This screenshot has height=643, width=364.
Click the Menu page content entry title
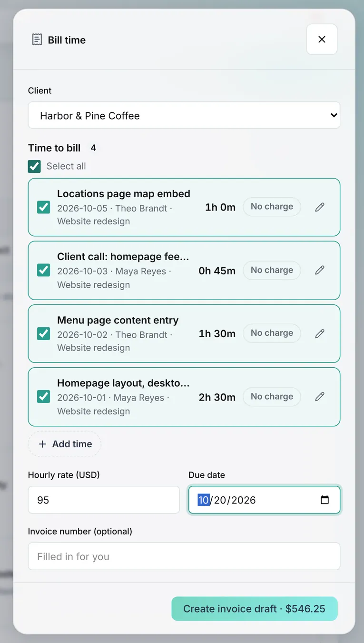118,320
